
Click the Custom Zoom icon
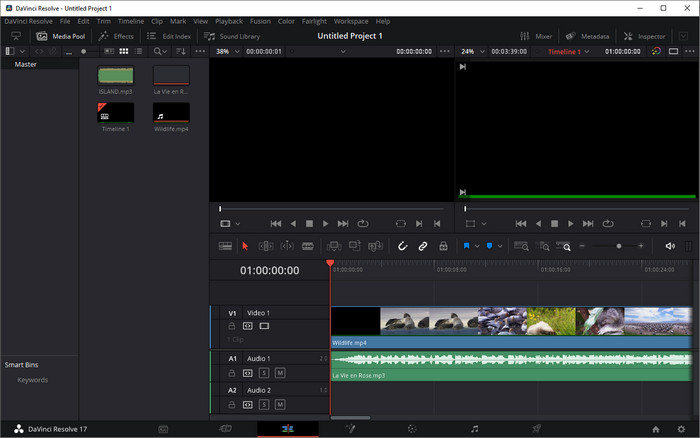click(563, 246)
